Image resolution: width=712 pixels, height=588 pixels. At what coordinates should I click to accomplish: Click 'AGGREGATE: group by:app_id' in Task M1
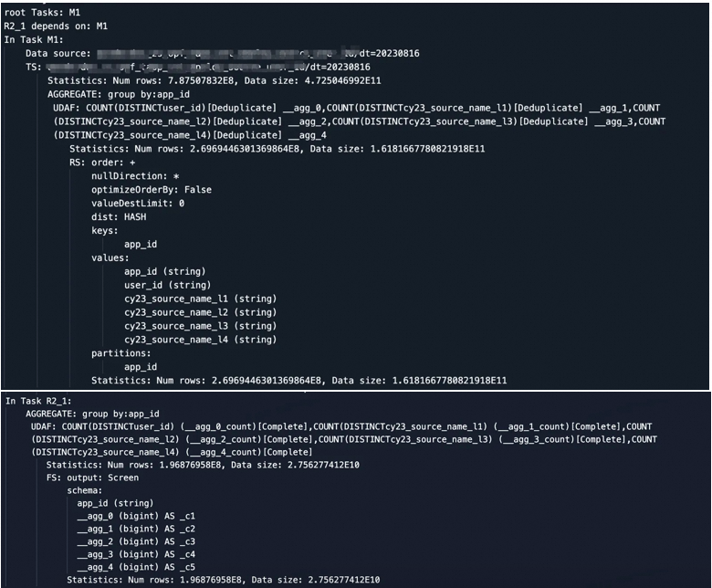[x=119, y=94]
